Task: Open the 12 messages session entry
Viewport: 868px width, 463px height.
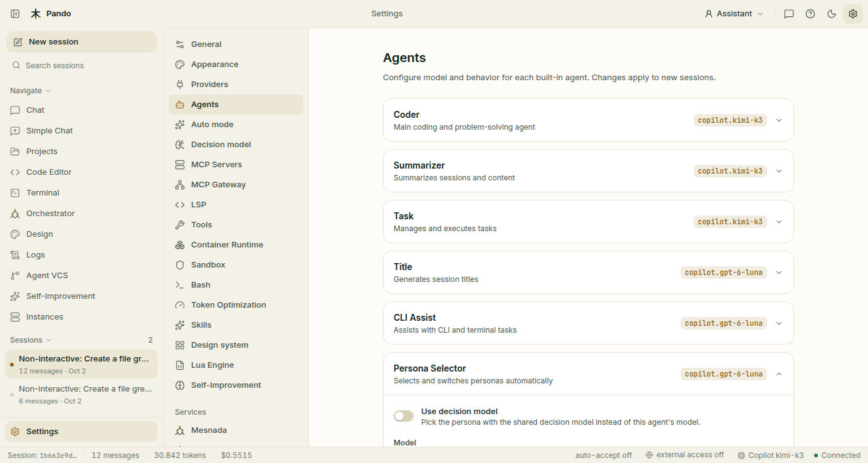Action: pyautogui.click(x=81, y=365)
